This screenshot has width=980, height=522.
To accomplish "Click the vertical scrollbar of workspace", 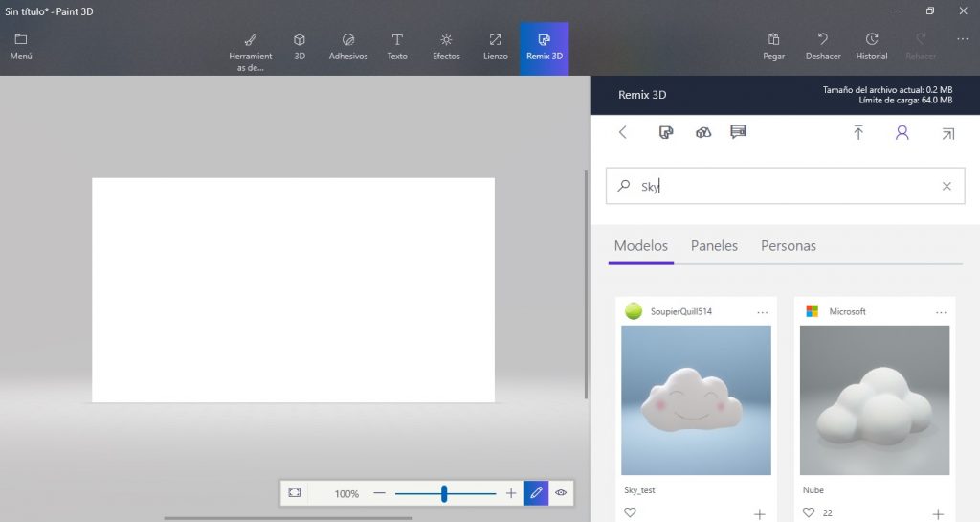I will click(x=586, y=284).
